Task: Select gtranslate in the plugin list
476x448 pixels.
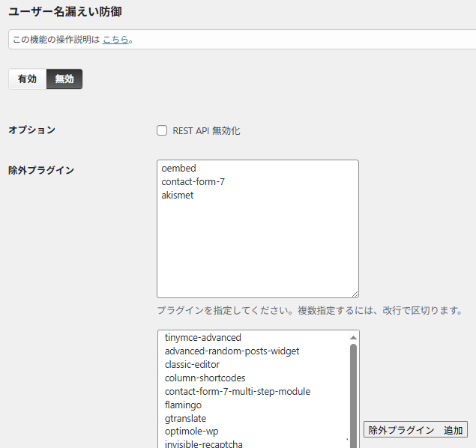Action: (x=185, y=419)
